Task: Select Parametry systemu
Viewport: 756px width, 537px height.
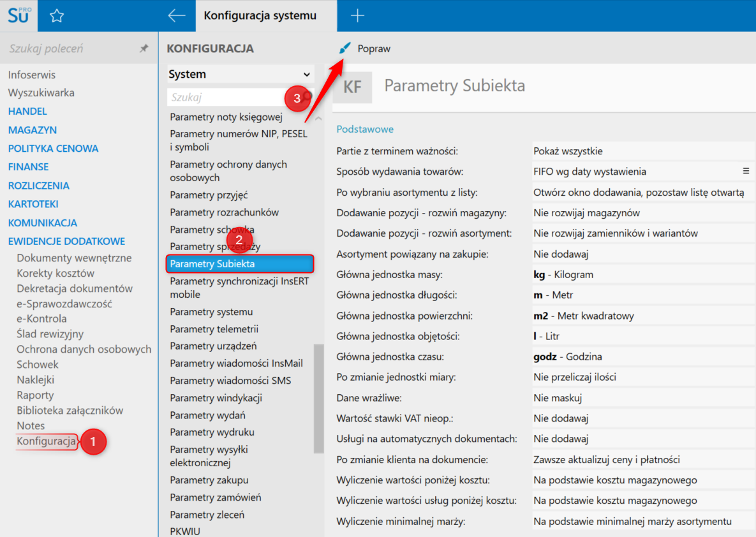Action: click(211, 312)
